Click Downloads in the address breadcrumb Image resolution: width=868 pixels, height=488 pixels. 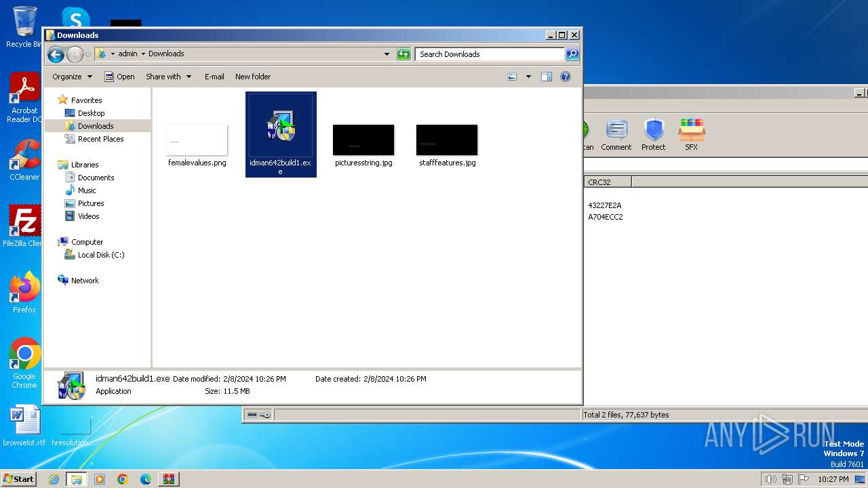pyautogui.click(x=166, y=54)
